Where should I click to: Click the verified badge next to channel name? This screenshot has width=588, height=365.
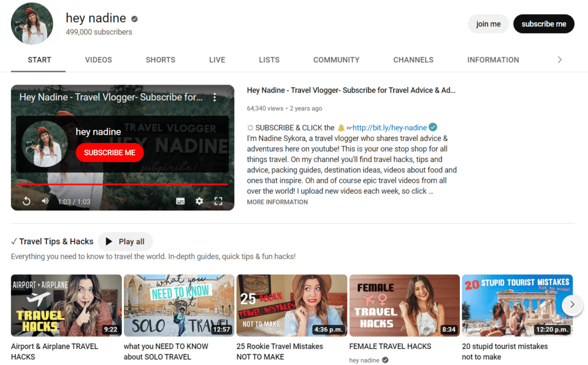point(134,19)
